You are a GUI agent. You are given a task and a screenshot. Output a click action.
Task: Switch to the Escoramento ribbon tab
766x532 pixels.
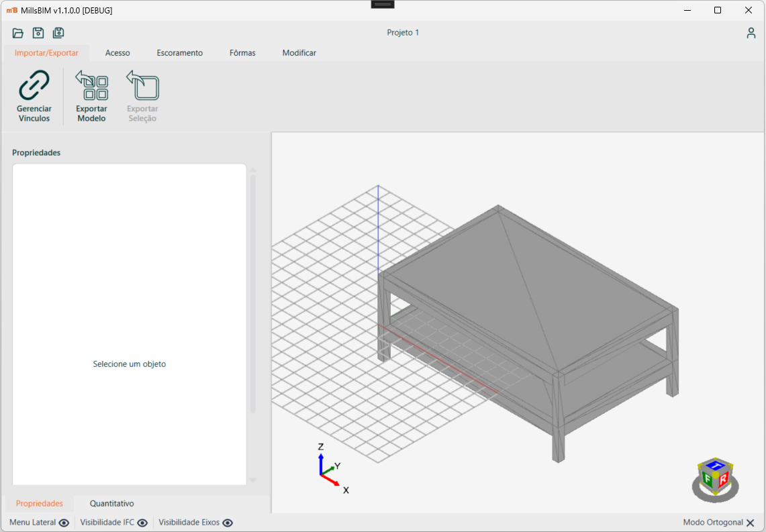(180, 53)
